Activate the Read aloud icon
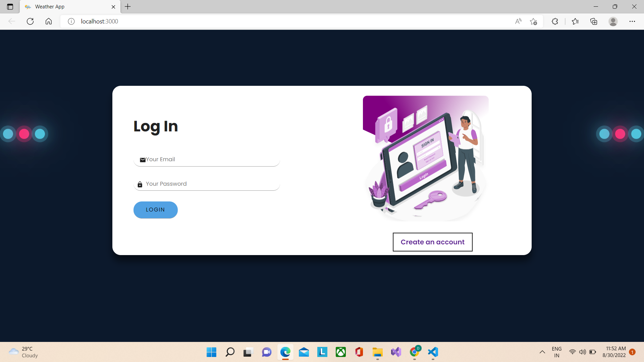Screen dimensions: 644x362 (x=518, y=21)
